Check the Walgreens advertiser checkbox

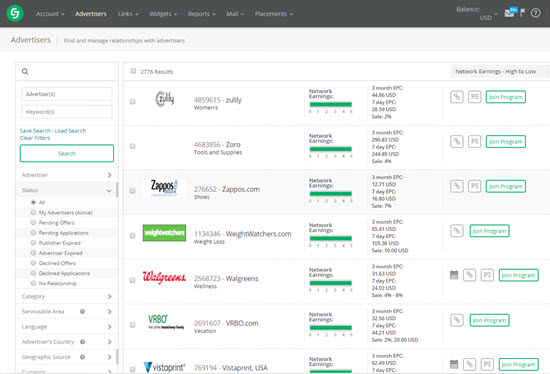(133, 280)
